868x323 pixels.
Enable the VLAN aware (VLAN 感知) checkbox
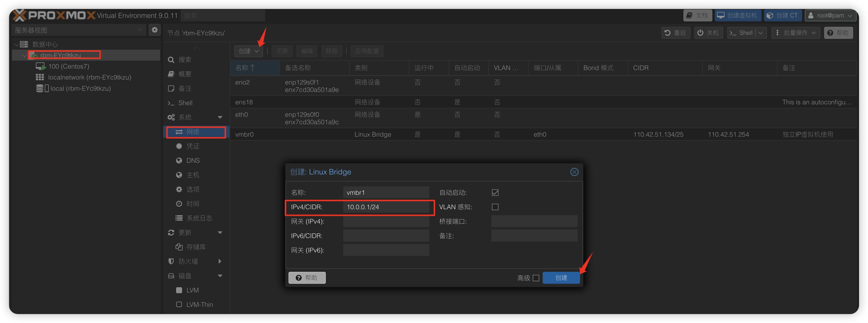[x=495, y=207]
